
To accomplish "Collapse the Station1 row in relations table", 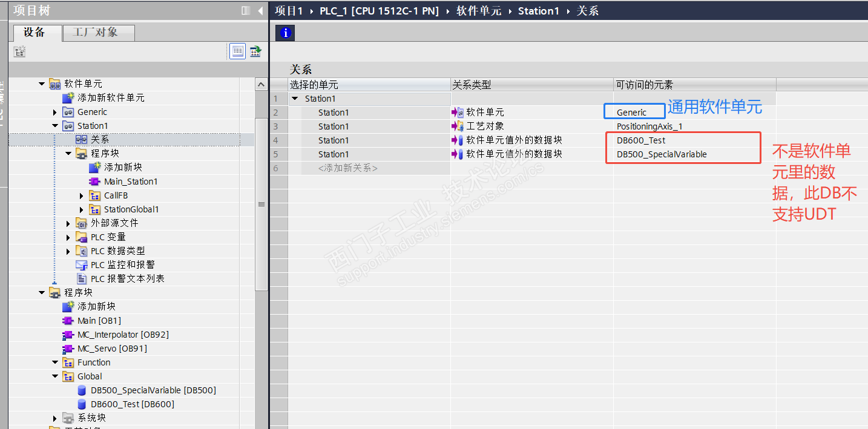I will click(x=295, y=99).
